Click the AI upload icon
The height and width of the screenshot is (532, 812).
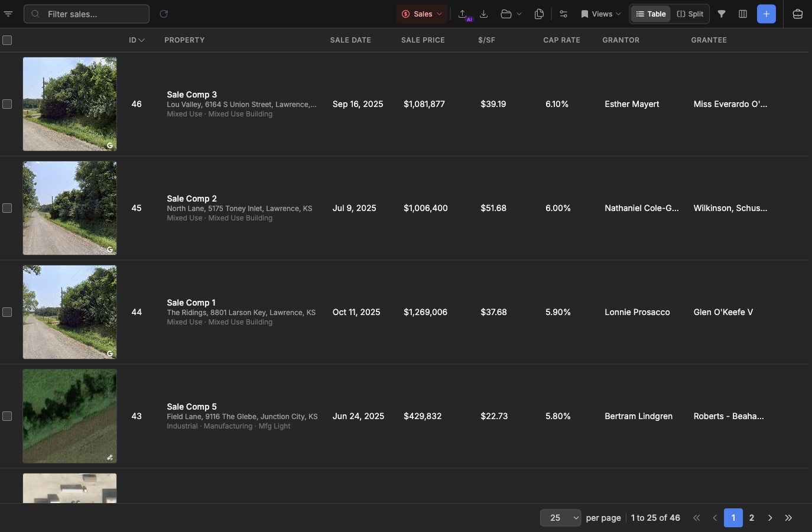click(x=464, y=14)
